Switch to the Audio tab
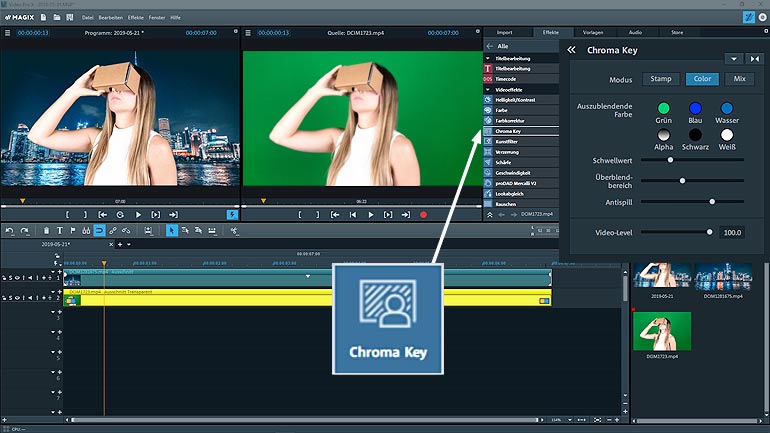Image resolution: width=770 pixels, height=433 pixels. pyautogui.click(x=635, y=32)
